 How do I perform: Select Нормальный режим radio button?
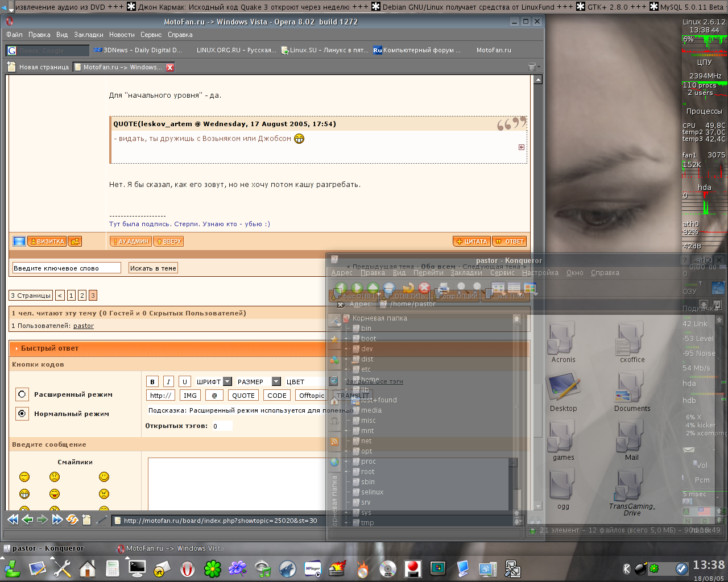22,413
